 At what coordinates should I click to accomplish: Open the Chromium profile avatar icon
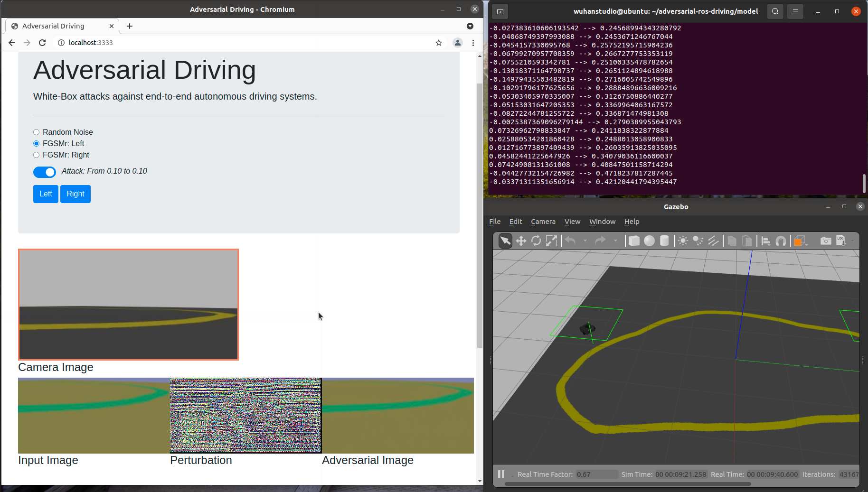point(458,43)
